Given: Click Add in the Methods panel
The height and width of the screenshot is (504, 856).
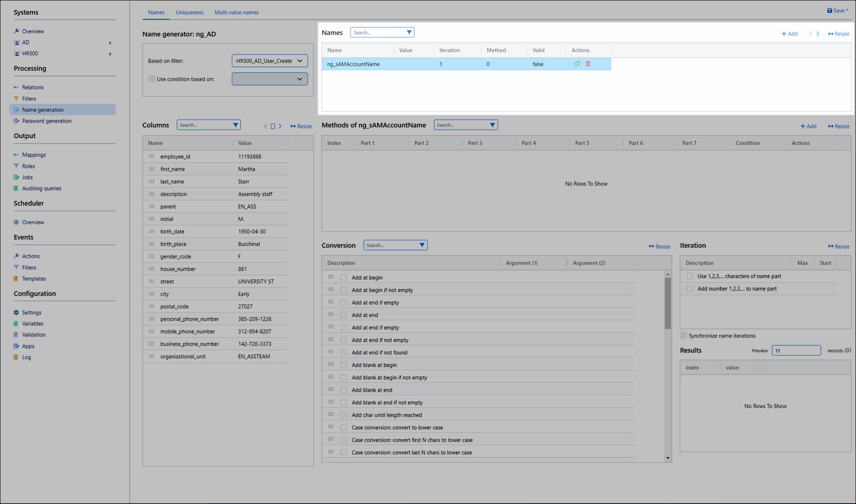Looking at the screenshot, I should [x=808, y=127].
